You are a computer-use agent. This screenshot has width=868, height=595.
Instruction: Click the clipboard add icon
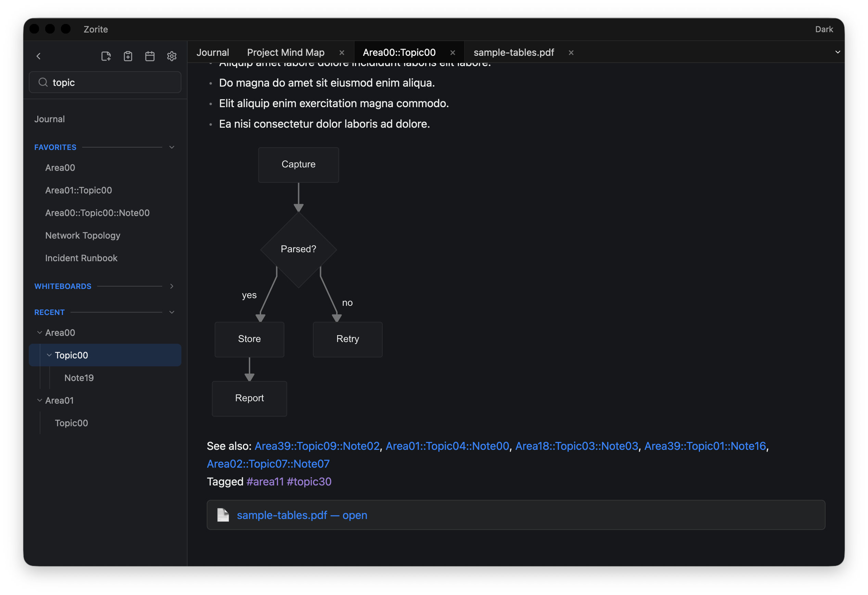coord(128,56)
